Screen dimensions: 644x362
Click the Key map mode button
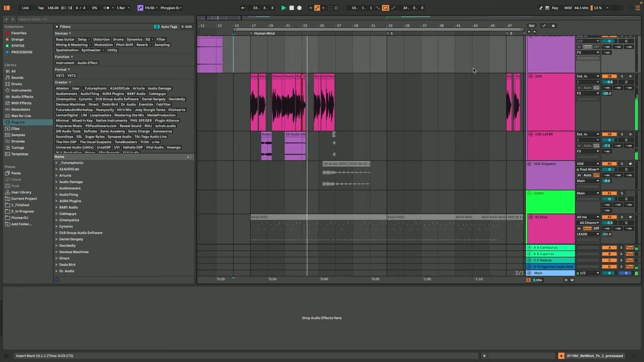pos(555,8)
